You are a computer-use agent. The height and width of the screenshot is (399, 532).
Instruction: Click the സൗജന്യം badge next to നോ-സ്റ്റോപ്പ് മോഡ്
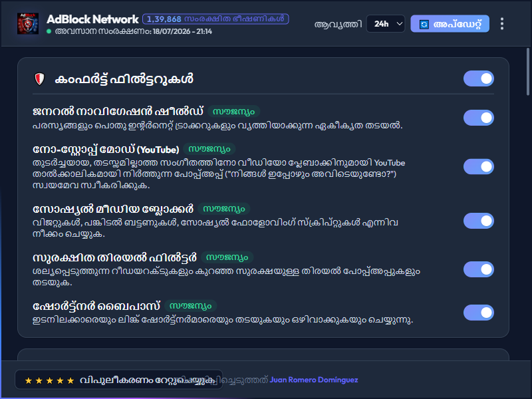click(x=209, y=149)
